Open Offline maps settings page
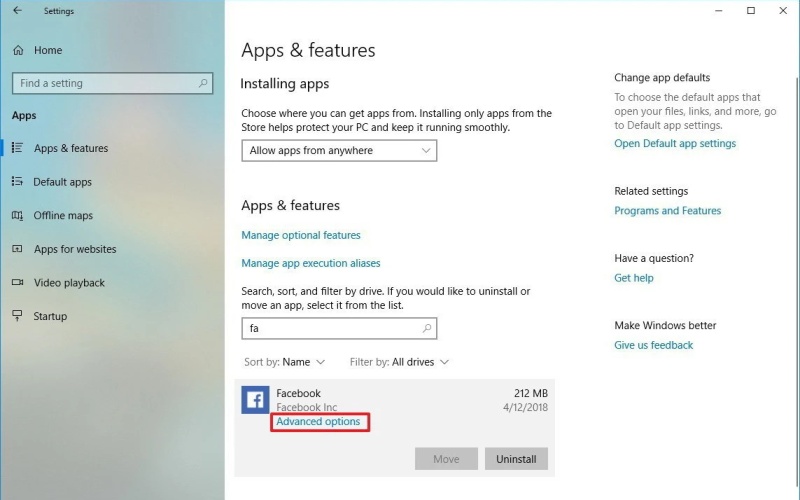The height and width of the screenshot is (500, 800). 63,216
